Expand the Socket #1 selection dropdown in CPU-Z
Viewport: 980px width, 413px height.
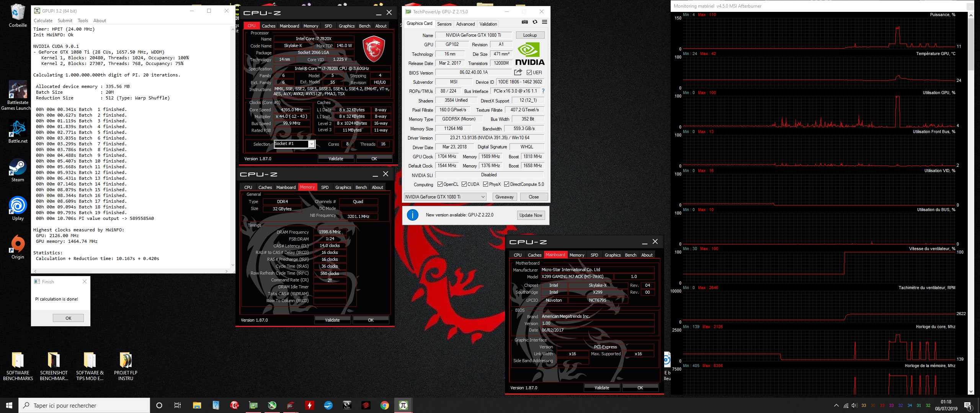pos(312,144)
